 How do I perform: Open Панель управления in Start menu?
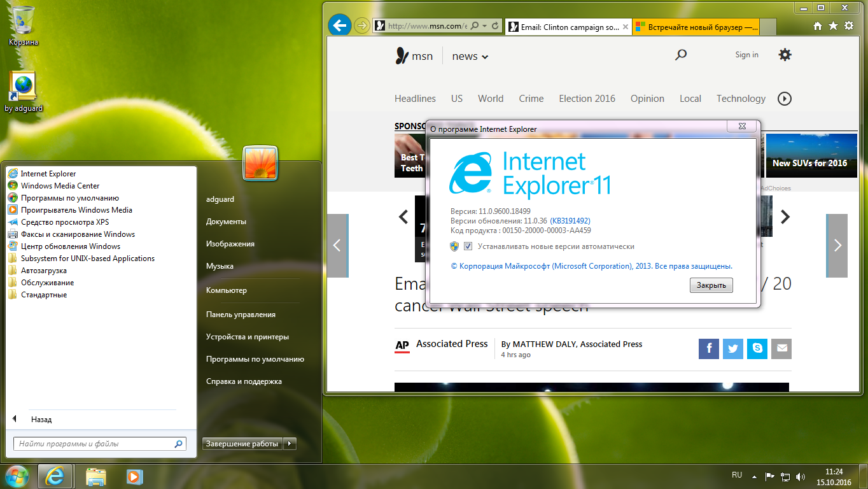click(241, 315)
